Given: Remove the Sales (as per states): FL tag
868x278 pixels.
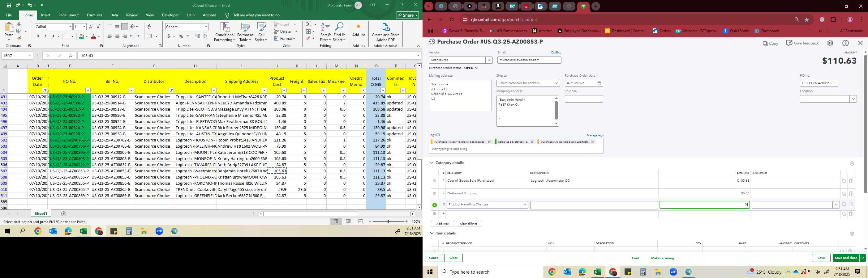Looking at the screenshot, I should click(x=532, y=142).
